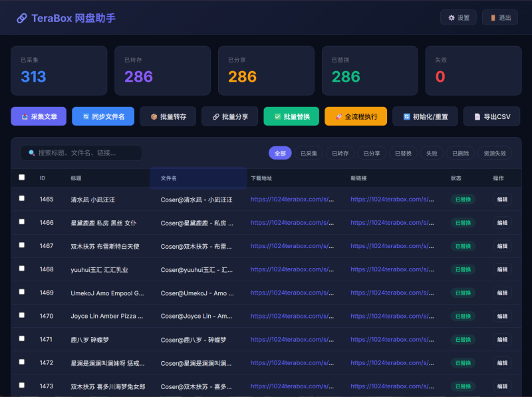Click 编辑 for row 1467

click(503, 246)
